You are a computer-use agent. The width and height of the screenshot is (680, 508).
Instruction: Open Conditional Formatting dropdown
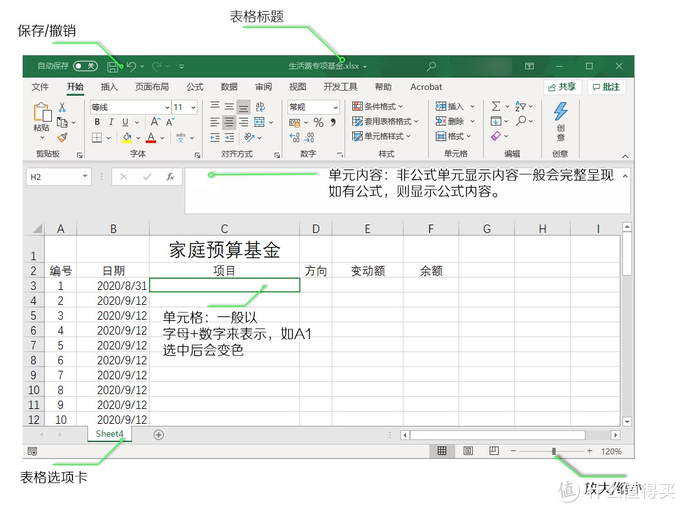point(378,106)
